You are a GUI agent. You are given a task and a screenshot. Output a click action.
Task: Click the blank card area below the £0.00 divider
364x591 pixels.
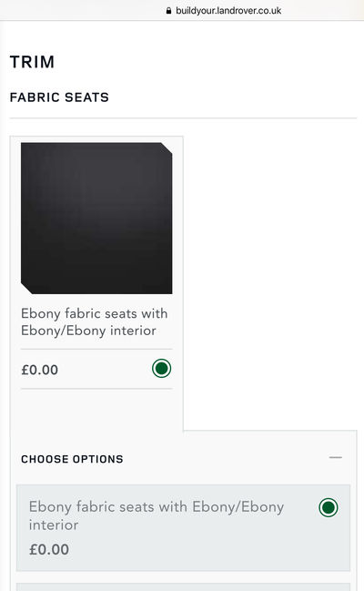pyautogui.click(x=96, y=409)
